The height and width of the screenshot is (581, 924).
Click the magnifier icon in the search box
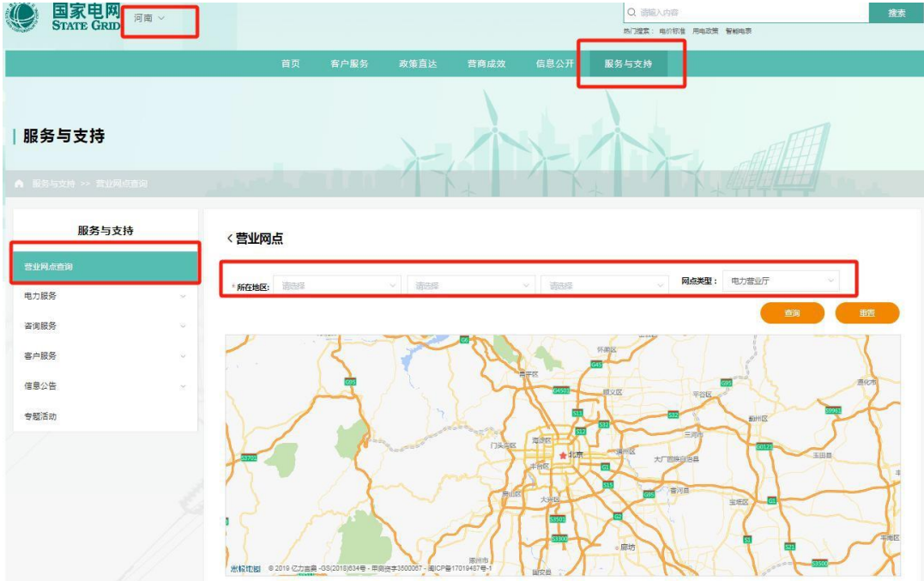click(631, 13)
